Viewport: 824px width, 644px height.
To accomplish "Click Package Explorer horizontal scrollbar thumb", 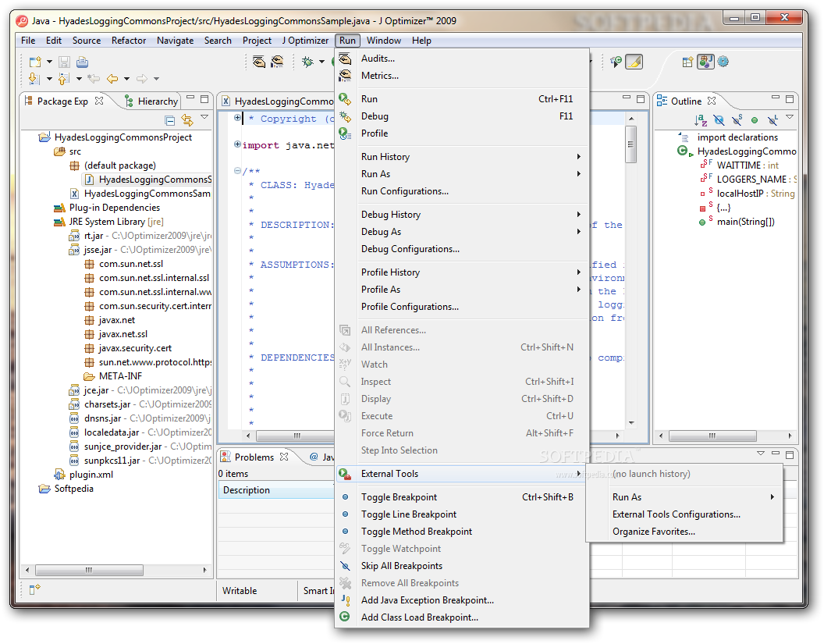I will click(89, 570).
